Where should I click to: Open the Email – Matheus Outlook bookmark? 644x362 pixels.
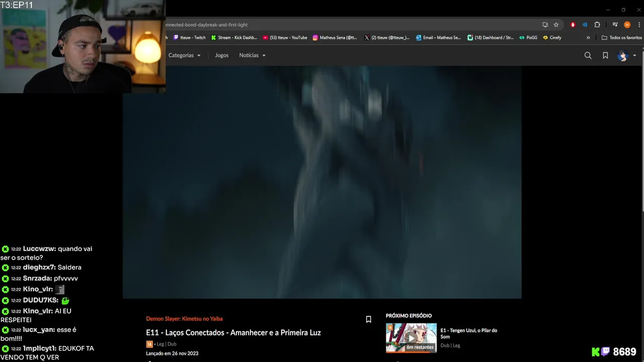tap(438, 38)
